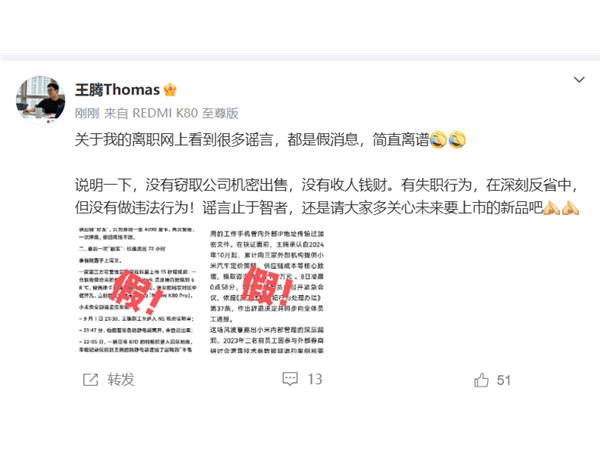600x450 pixels.
Task: Open 王腾Thomas username link
Action: 117,90
